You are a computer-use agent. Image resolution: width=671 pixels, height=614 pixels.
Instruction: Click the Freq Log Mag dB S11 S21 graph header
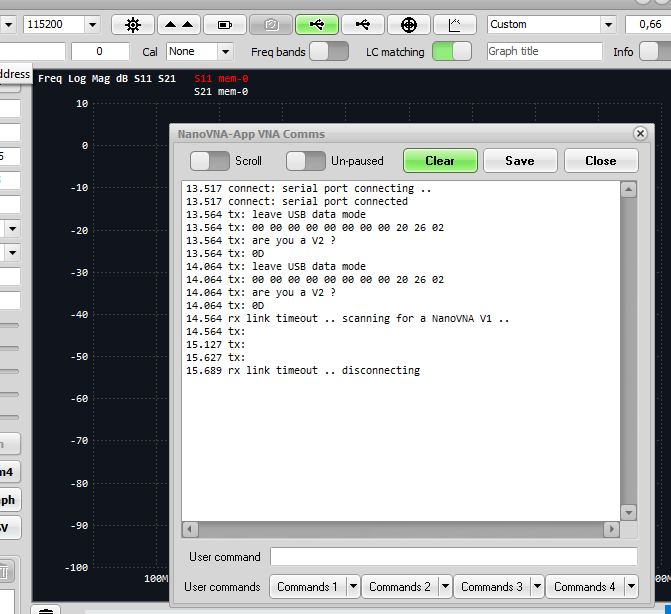click(x=107, y=79)
